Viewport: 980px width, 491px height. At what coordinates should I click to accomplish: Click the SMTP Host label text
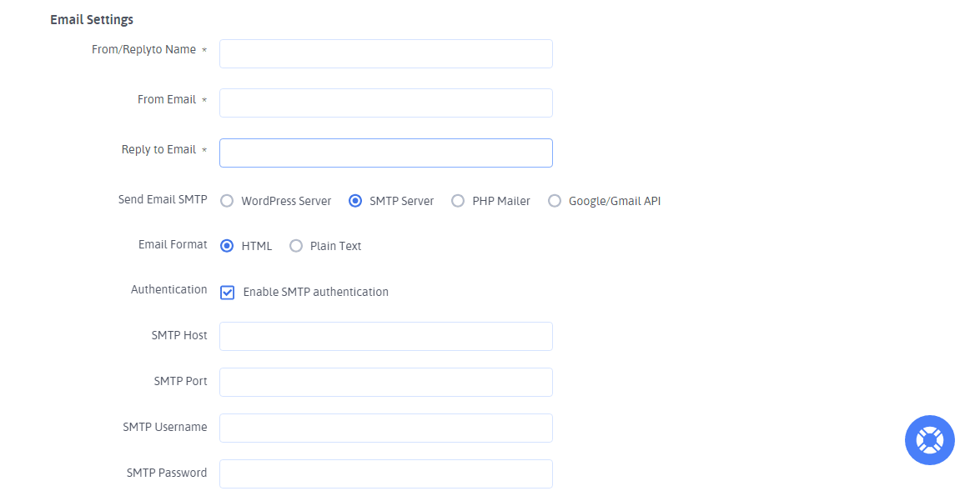(179, 335)
